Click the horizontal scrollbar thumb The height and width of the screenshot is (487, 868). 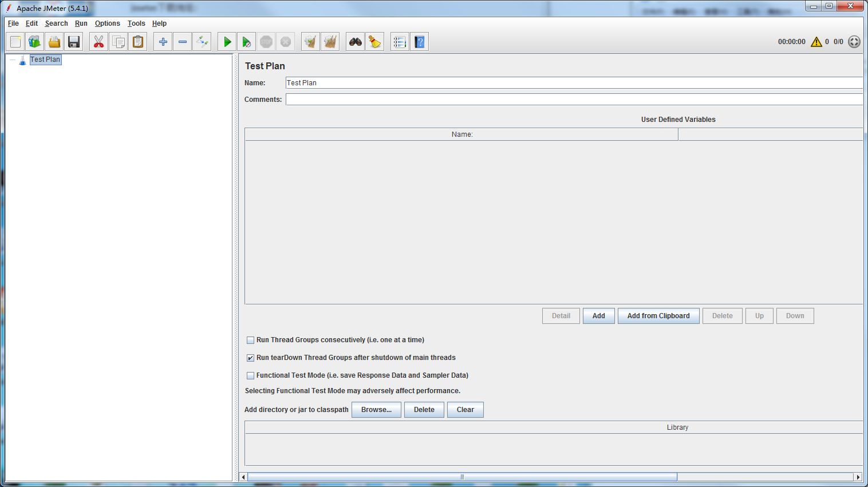(x=461, y=477)
